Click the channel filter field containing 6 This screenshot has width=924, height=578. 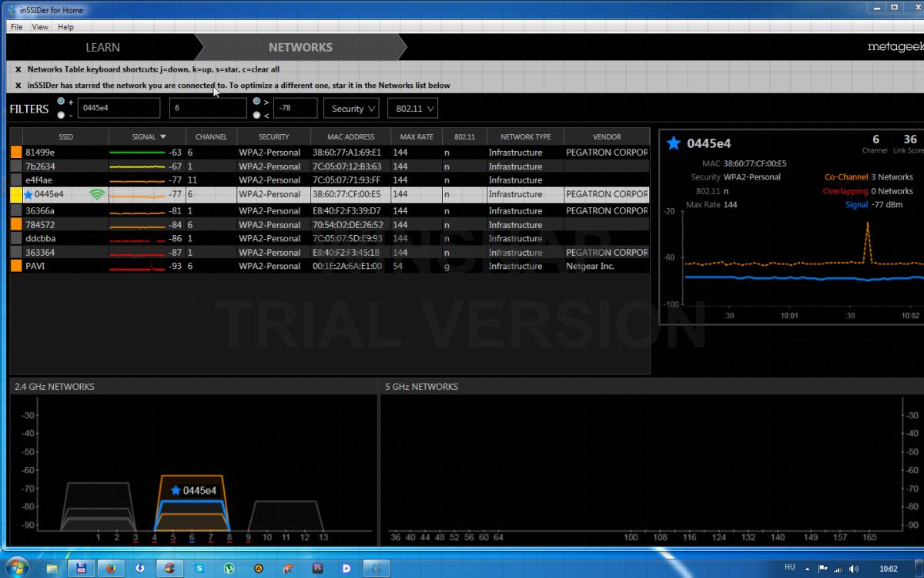click(208, 109)
